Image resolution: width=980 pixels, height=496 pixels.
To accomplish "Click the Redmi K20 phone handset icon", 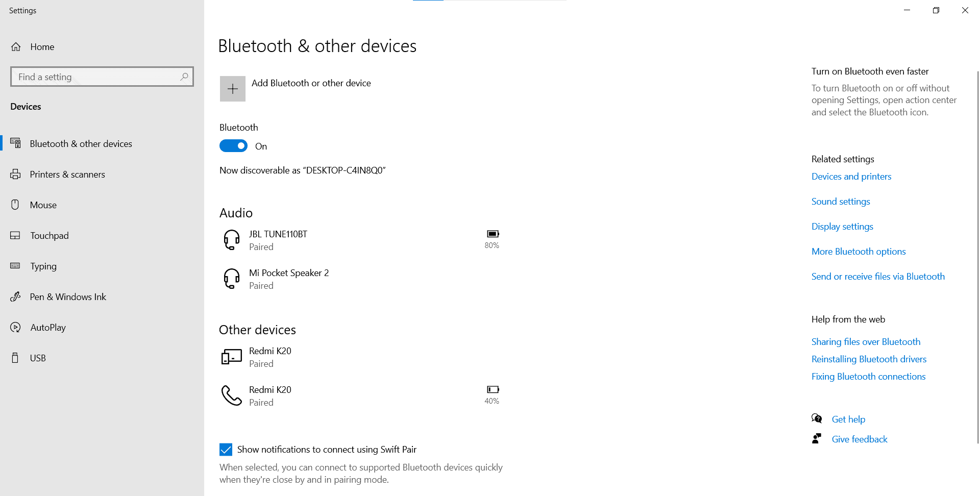I will pyautogui.click(x=232, y=395).
